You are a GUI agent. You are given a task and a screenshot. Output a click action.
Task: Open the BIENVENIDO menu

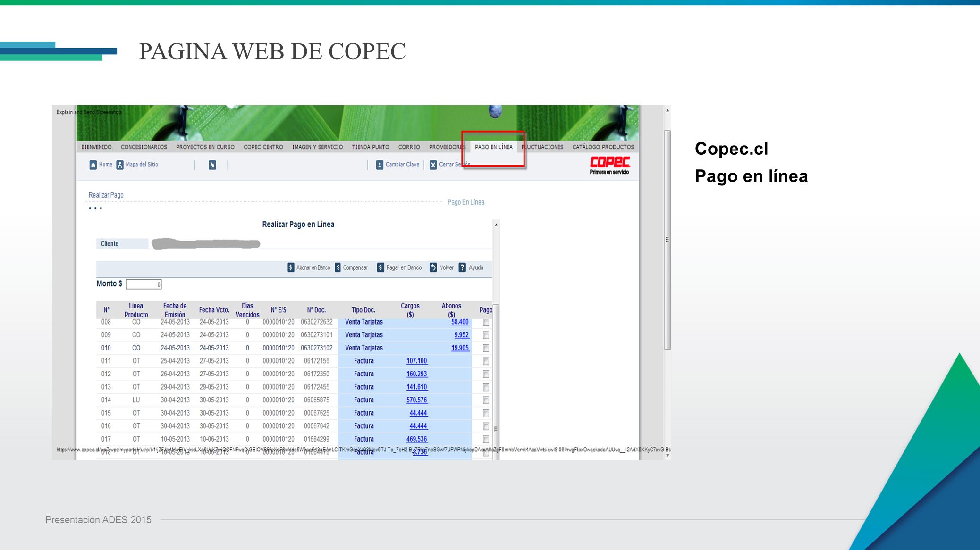(x=96, y=147)
